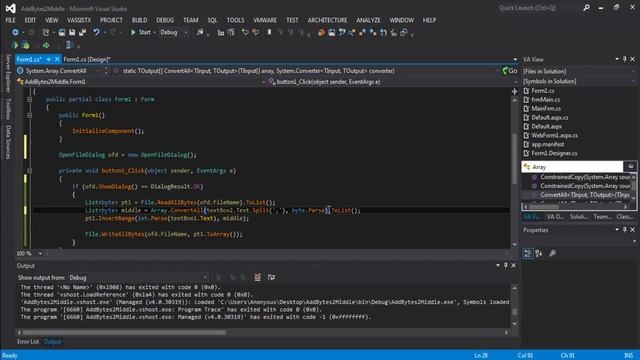Click the Go button in navigation bar
Viewport: 640px width, 360px height.
click(x=510, y=71)
